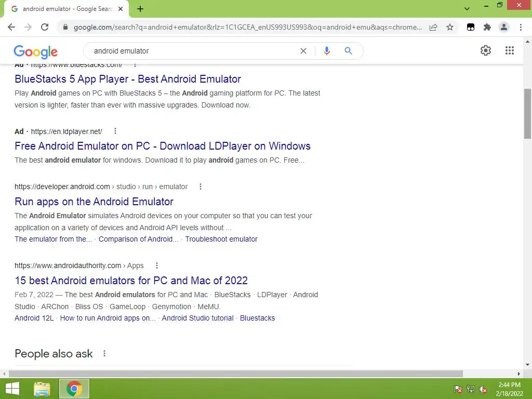The height and width of the screenshot is (399, 532).
Task: Open the black extension icon in toolbar
Action: [x=471, y=27]
